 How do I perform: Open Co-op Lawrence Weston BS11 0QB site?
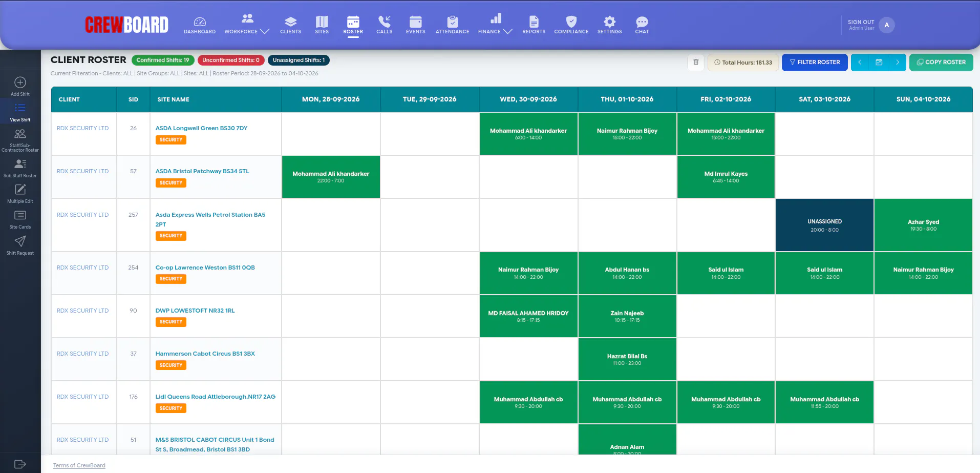(x=205, y=268)
